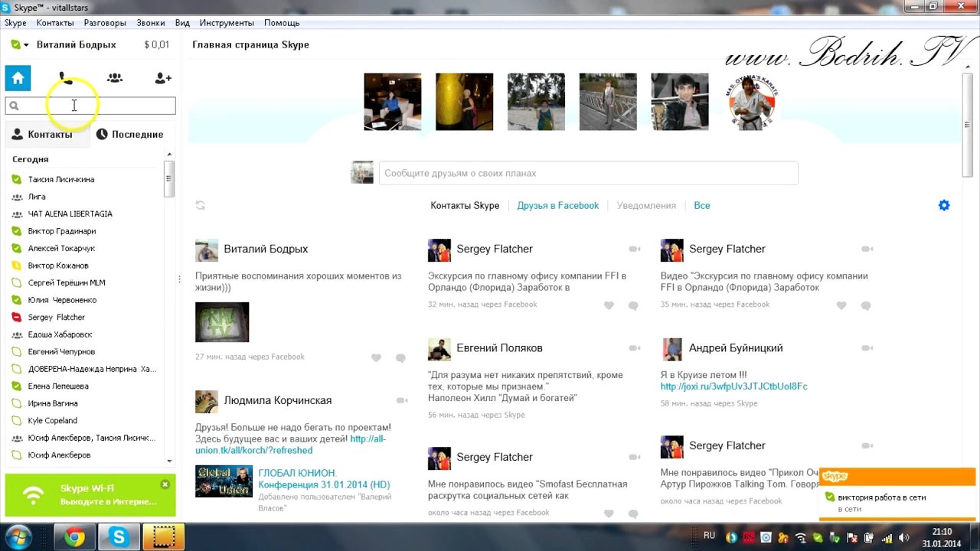
Task: Open the joxi.ru link in Буйницкий post
Action: pos(733,386)
